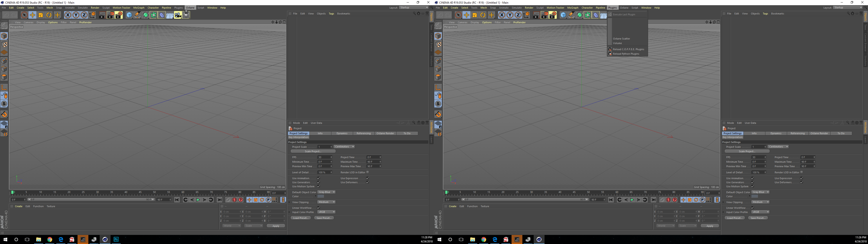Screen dimensions: 868x244
Task: Click the Octane light bulb icon in the left window toolbar
Action: pos(186,15)
